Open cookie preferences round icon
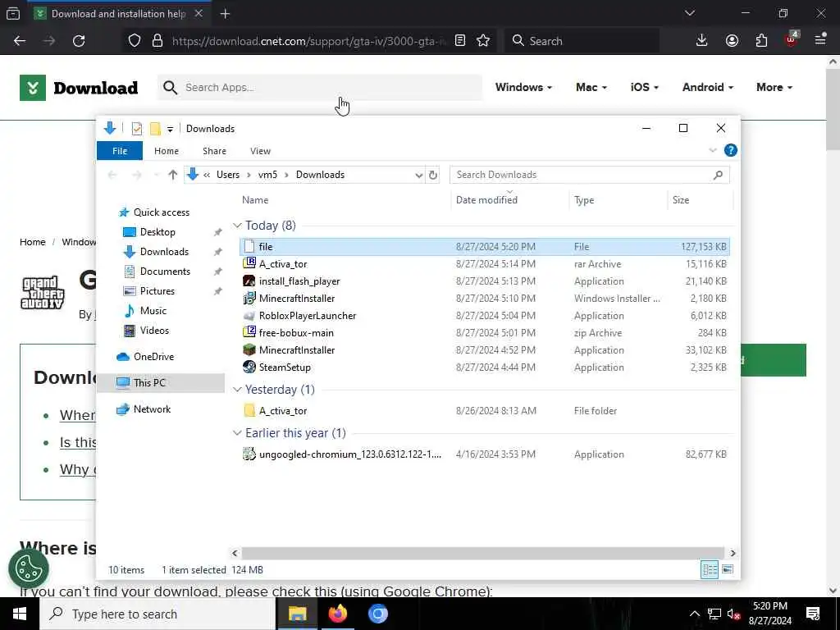Viewport: 840px width, 630px height. (x=29, y=569)
